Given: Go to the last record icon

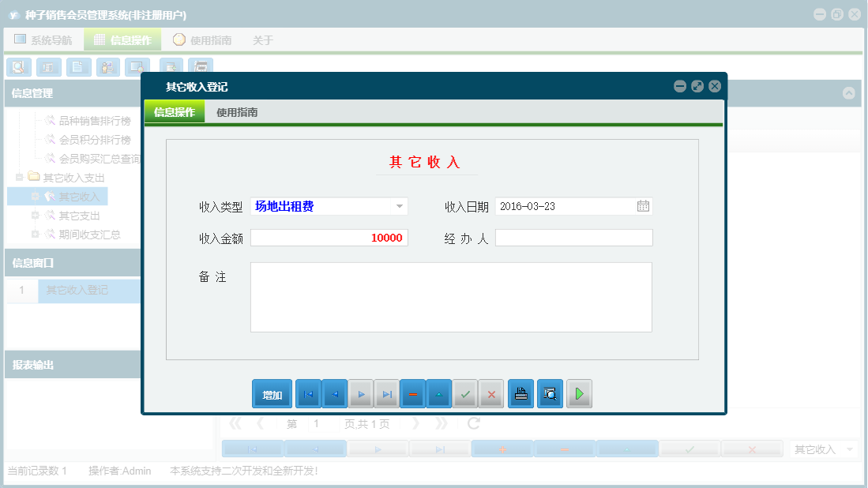Looking at the screenshot, I should click(386, 393).
